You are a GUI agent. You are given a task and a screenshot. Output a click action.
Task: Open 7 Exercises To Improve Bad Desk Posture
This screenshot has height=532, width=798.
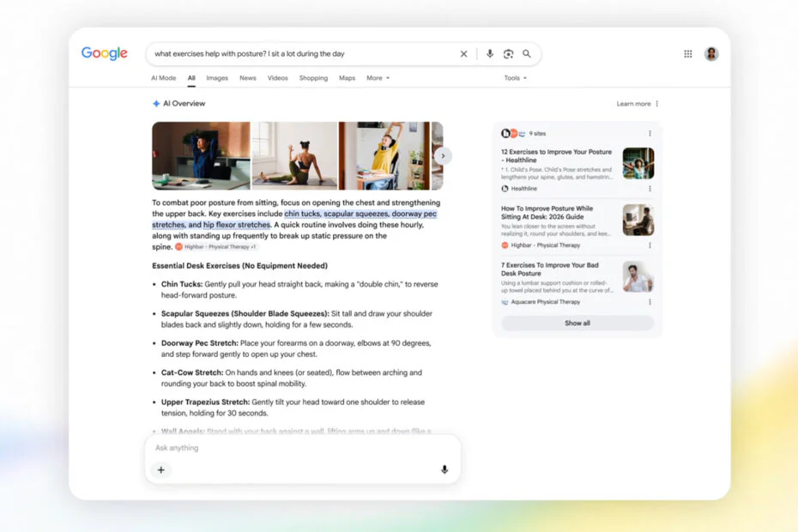(x=550, y=269)
